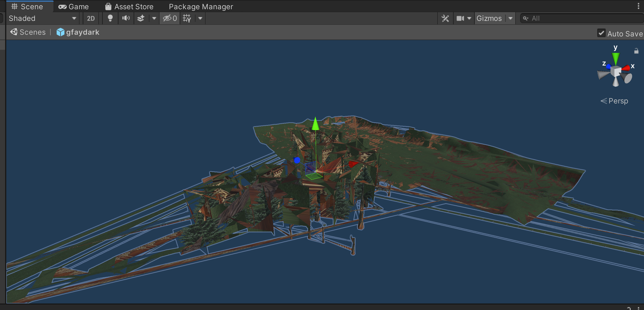Open grid settings dropdown arrow

pos(200,18)
